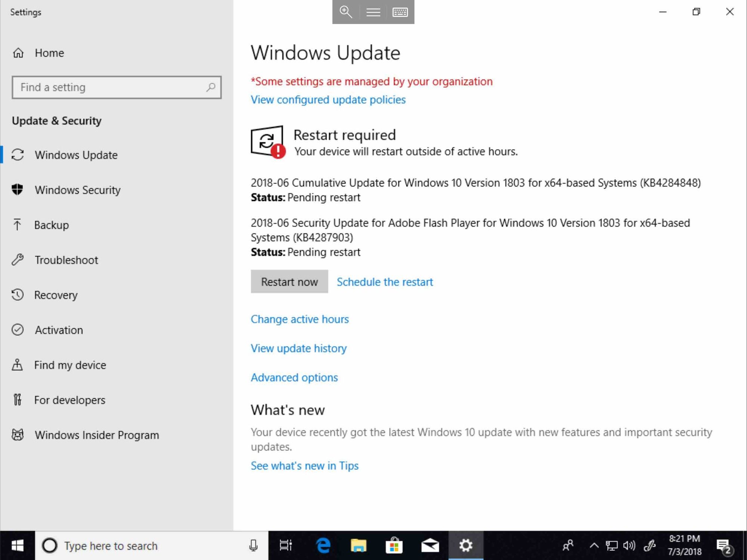Open the Backup section
Screen dimensions: 747x560
(x=52, y=225)
